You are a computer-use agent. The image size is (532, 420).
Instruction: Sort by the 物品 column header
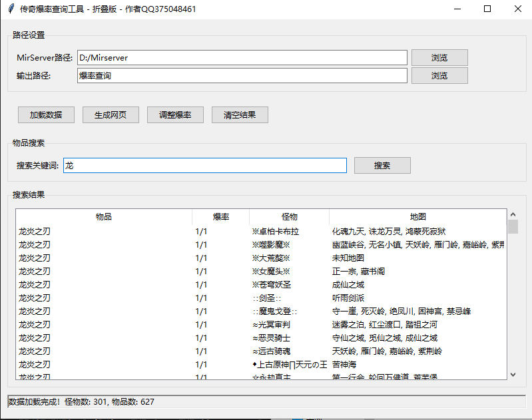pos(104,217)
